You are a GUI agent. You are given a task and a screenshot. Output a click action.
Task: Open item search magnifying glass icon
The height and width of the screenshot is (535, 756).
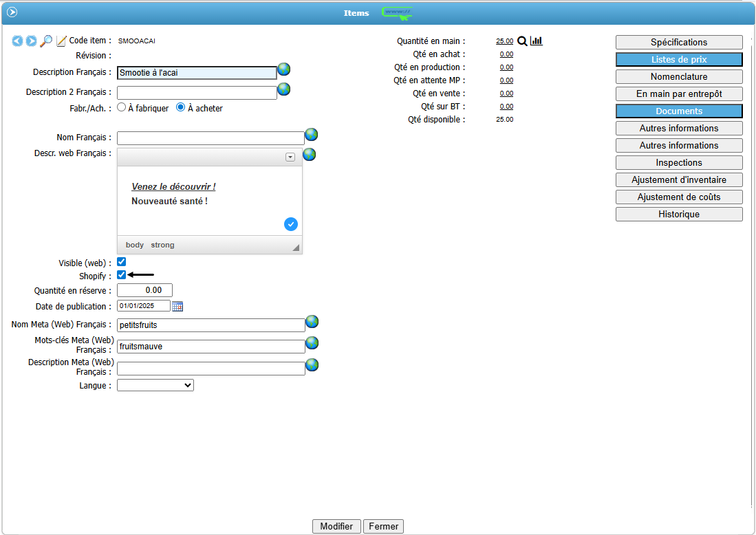pyautogui.click(x=46, y=41)
